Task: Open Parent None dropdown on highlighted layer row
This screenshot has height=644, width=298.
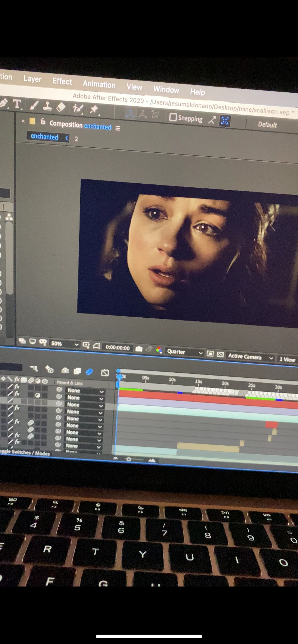Action: [x=85, y=405]
